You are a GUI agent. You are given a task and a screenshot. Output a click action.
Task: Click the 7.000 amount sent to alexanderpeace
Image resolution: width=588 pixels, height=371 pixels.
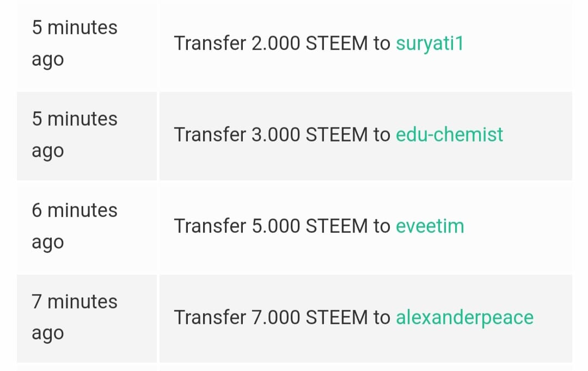[275, 318]
